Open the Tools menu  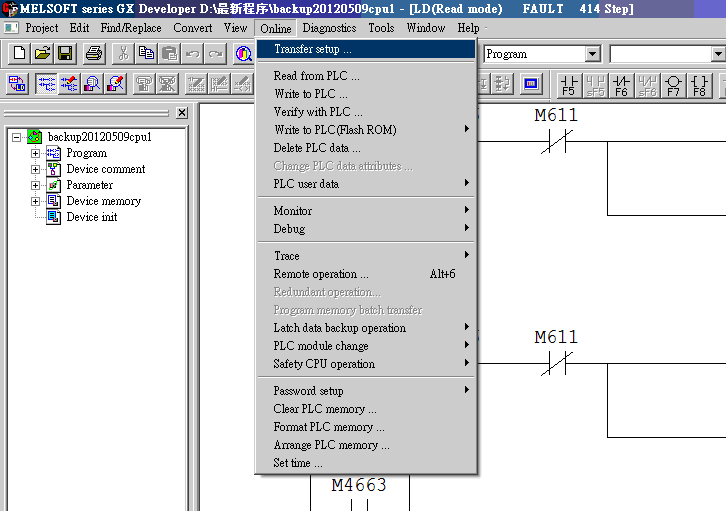coord(381,28)
